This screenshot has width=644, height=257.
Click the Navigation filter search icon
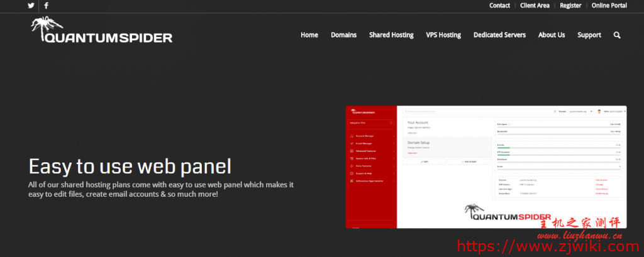point(391,123)
